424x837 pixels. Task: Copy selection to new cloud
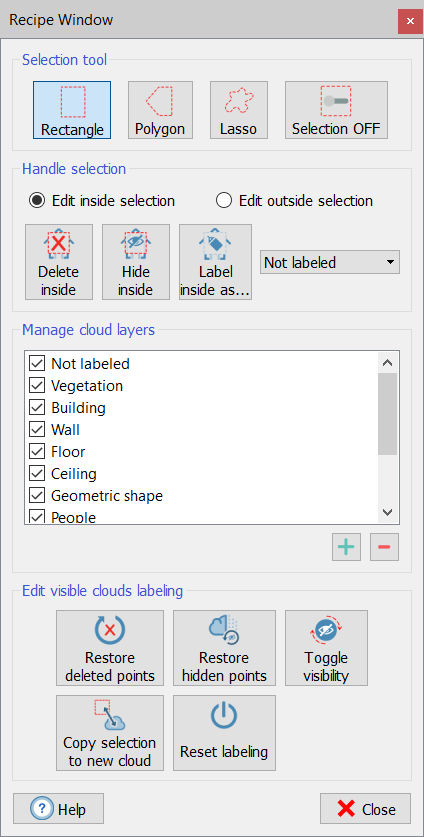coord(110,733)
